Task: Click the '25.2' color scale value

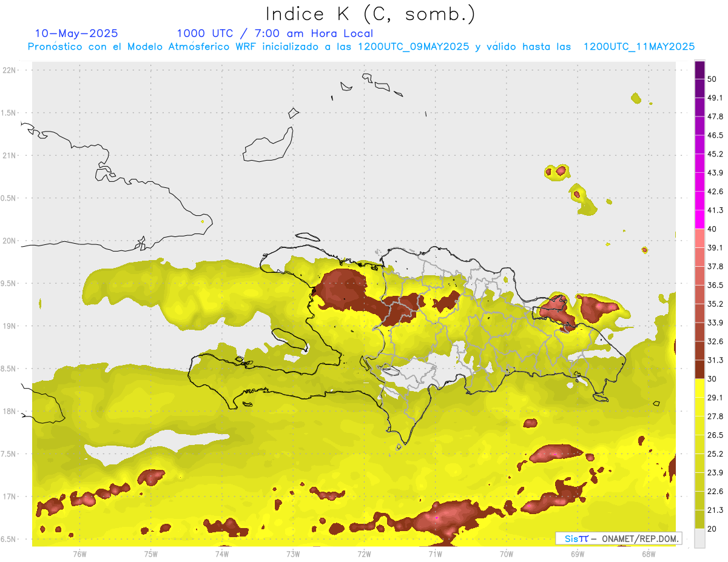Action: (x=715, y=454)
